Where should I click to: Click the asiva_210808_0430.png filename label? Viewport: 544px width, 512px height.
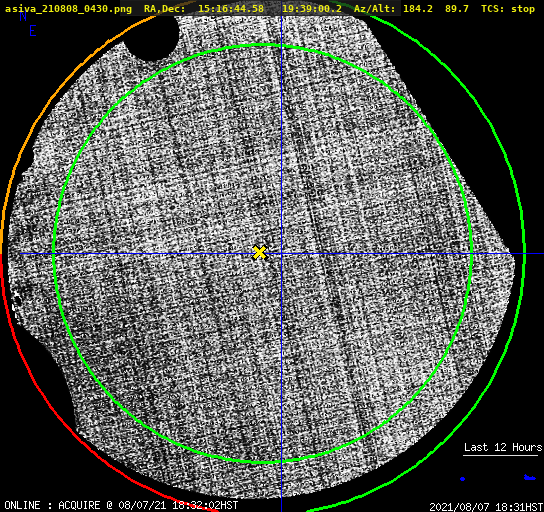(x=68, y=9)
